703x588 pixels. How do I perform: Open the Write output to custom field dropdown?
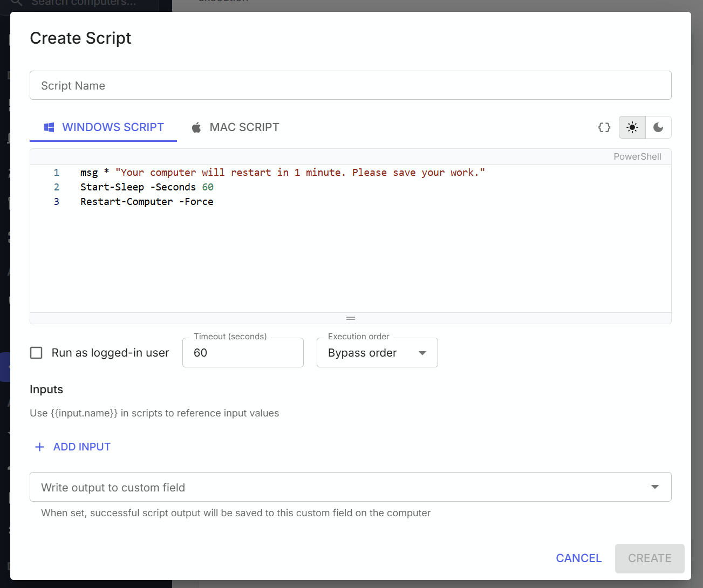tap(350, 487)
